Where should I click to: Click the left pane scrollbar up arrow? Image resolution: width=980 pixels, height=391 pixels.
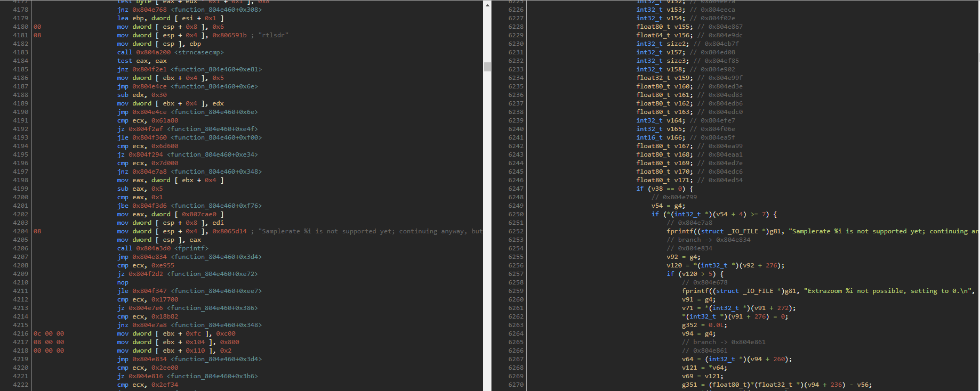487,5
